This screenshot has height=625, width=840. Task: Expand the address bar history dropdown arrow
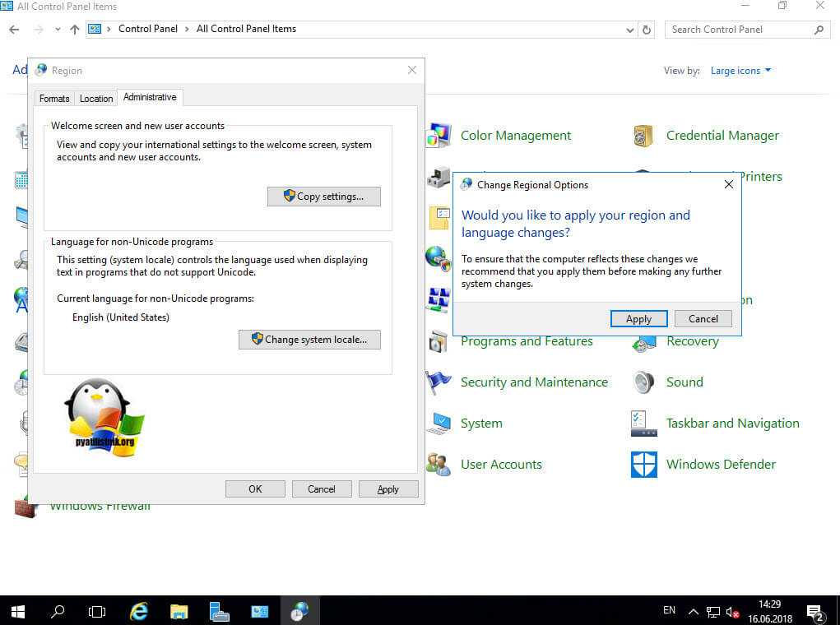point(630,30)
